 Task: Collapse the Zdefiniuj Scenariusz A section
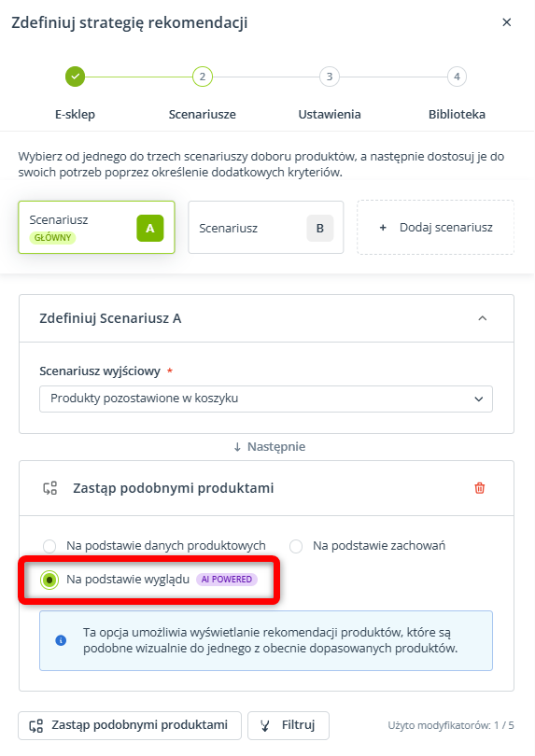[x=483, y=318]
